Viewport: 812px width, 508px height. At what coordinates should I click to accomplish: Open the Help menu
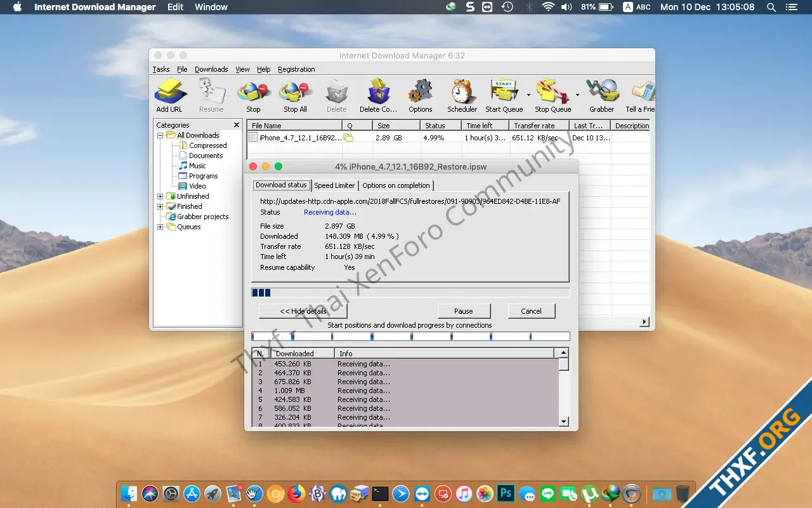pos(264,69)
